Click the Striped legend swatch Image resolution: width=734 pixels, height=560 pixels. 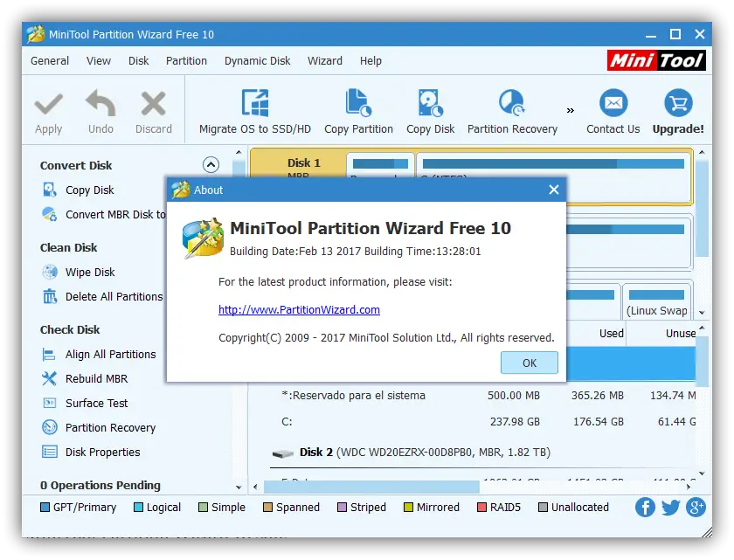pos(343,507)
